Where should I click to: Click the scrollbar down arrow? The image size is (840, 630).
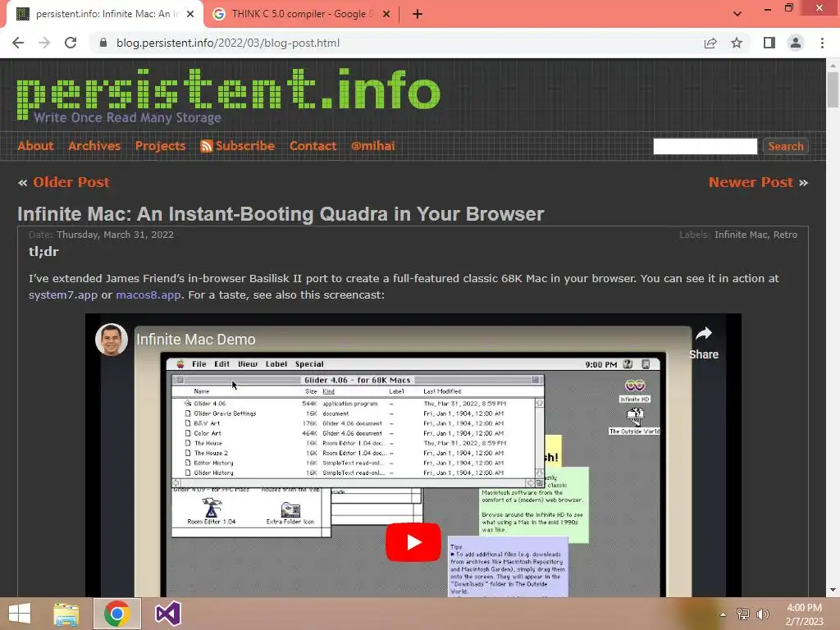(833, 590)
